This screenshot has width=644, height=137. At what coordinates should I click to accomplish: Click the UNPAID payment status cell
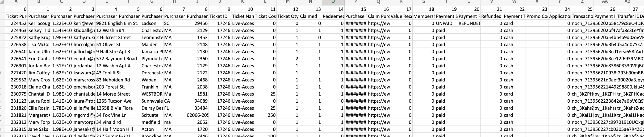(x=446, y=24)
